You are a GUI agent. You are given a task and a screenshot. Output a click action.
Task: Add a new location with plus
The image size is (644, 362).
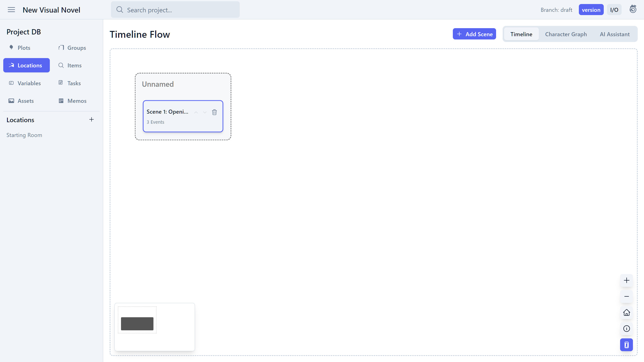click(x=92, y=120)
